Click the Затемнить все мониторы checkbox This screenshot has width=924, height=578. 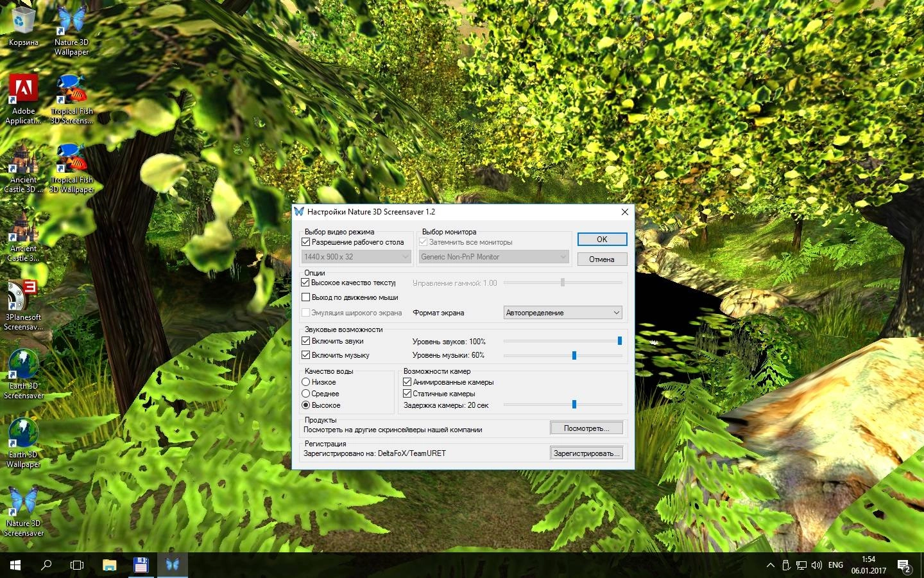tap(424, 242)
